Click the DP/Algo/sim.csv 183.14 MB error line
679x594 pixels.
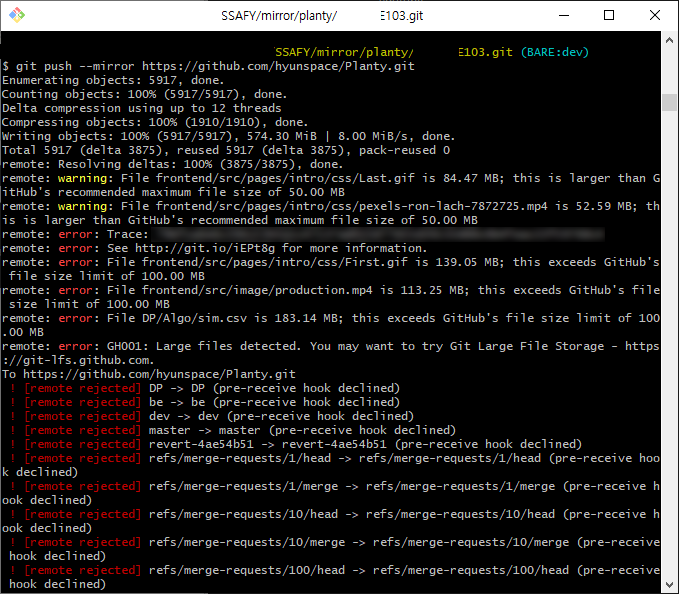pyautogui.click(x=331, y=325)
